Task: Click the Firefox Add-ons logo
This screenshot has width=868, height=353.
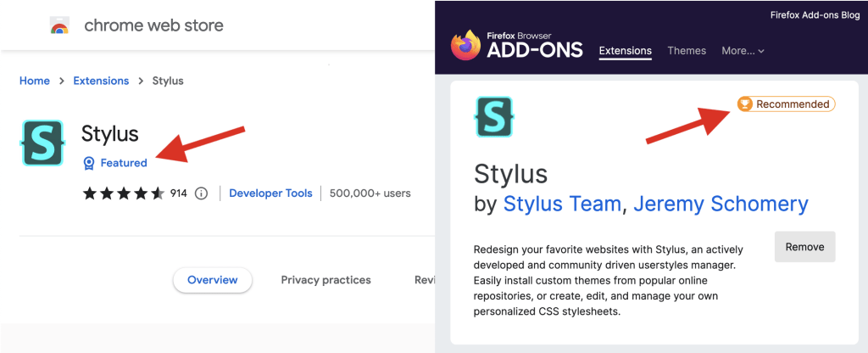Action: (516, 46)
